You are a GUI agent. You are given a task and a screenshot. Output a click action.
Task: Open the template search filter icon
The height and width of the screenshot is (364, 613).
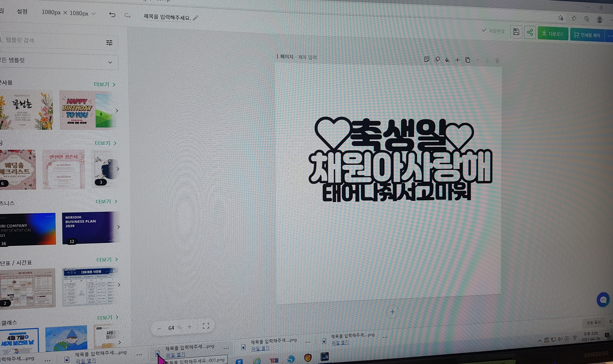pos(109,43)
